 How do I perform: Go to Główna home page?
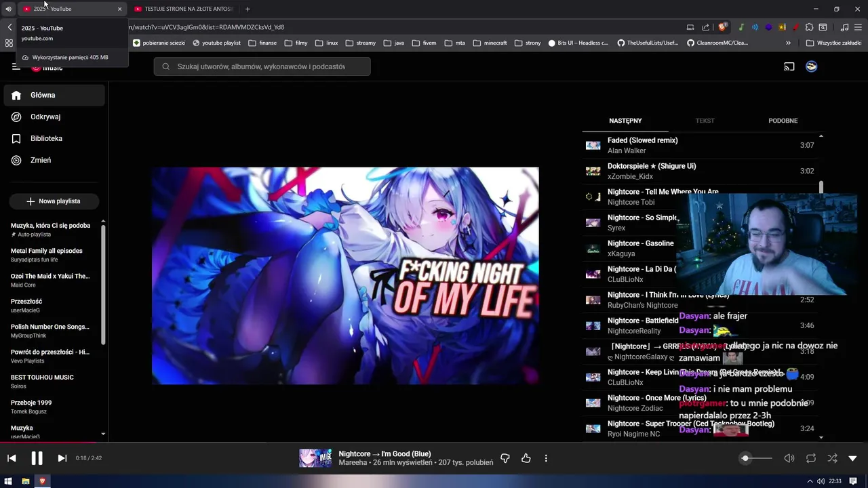point(54,96)
